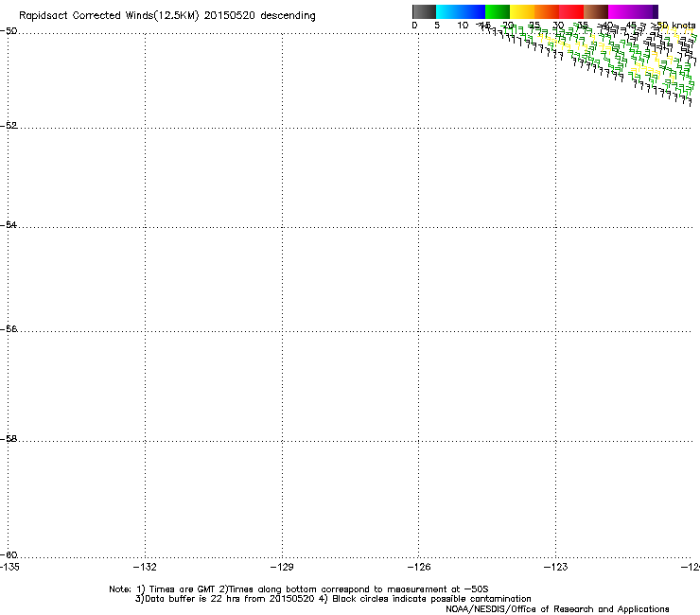The width and height of the screenshot is (700, 615).
Task: Click the 'knots' unit label by the color bar
Action: point(684,26)
